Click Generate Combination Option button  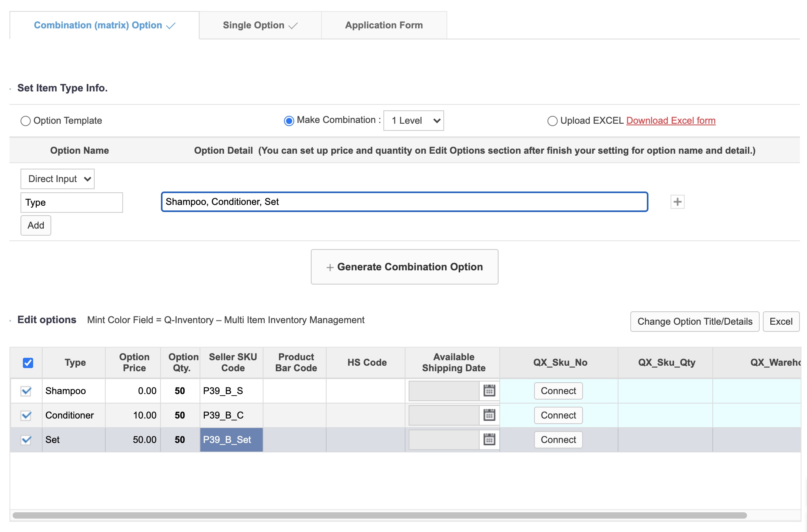coord(404,267)
